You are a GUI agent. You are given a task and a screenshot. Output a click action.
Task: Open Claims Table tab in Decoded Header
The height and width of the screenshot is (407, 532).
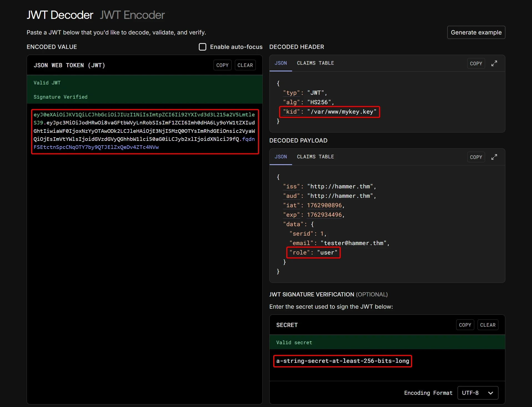tap(315, 63)
